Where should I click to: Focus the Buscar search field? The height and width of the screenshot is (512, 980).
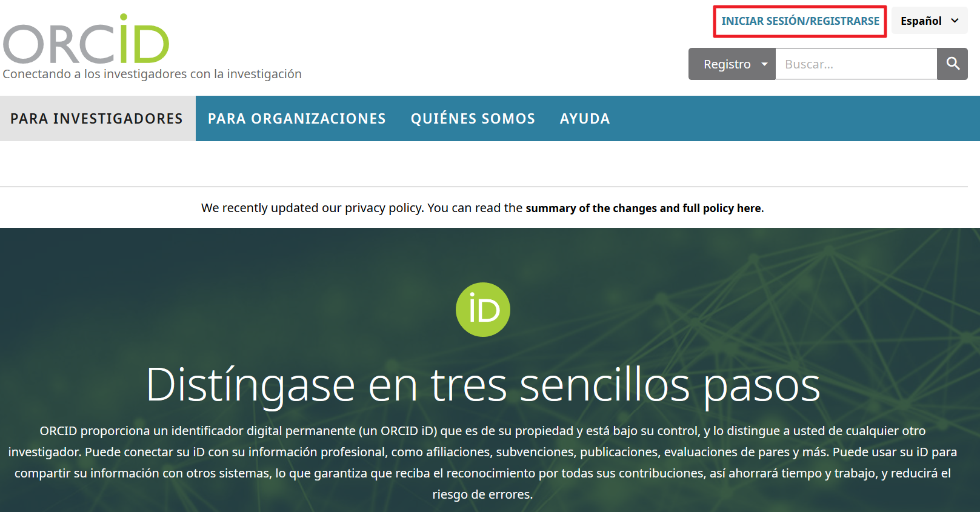coord(856,64)
